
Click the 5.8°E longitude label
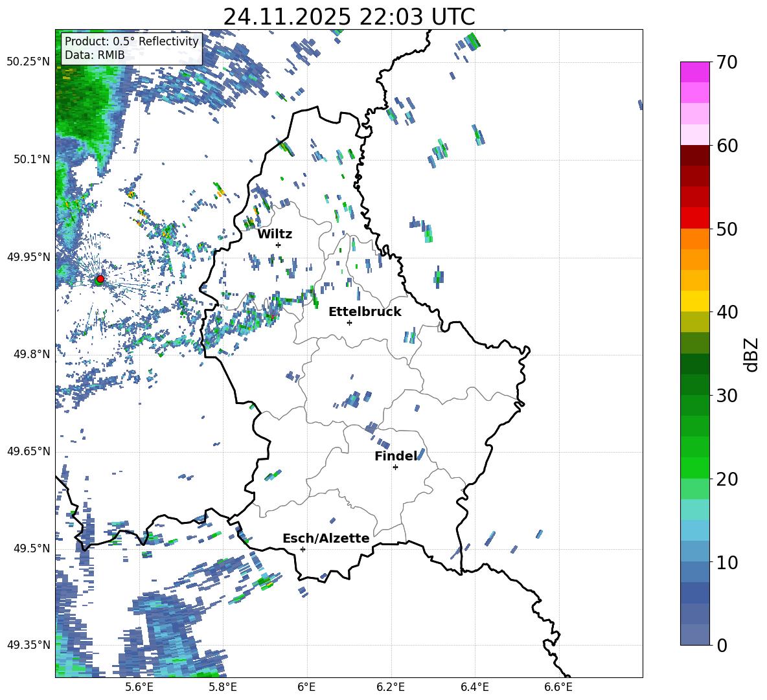(223, 688)
